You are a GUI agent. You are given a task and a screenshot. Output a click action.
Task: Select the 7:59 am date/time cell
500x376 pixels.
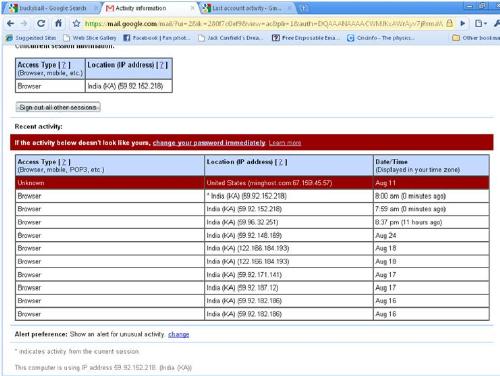[431, 209]
